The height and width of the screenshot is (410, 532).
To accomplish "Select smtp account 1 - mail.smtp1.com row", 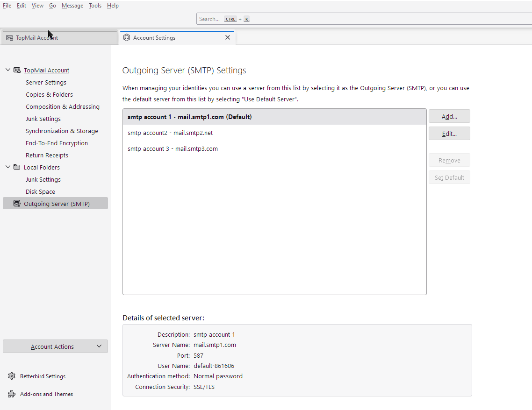I will coord(274,117).
